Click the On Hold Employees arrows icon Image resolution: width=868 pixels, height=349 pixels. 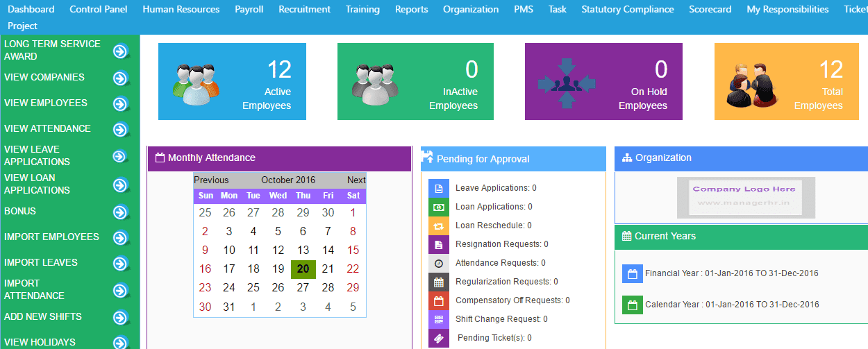pyautogui.click(x=567, y=83)
